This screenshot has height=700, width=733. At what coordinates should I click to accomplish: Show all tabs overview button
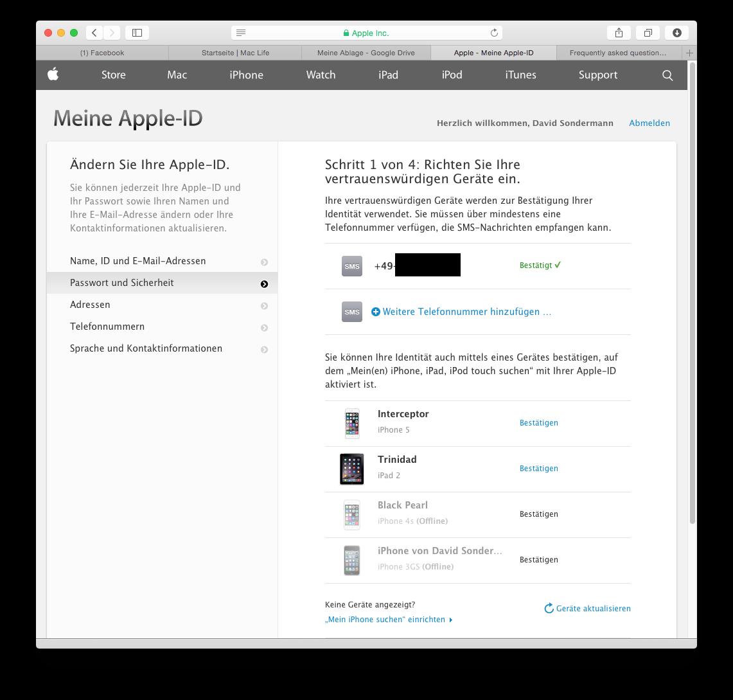pyautogui.click(x=648, y=33)
